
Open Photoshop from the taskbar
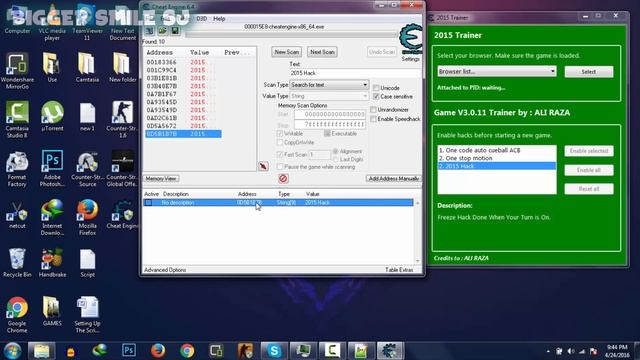pos(129,351)
